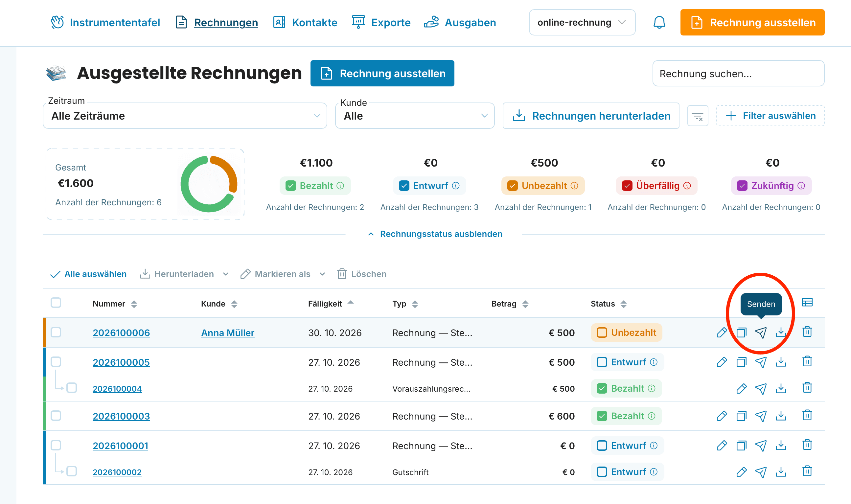This screenshot has height=504, width=851.
Task: Send invoice 2026100006 with paper plane icon
Action: 761,332
